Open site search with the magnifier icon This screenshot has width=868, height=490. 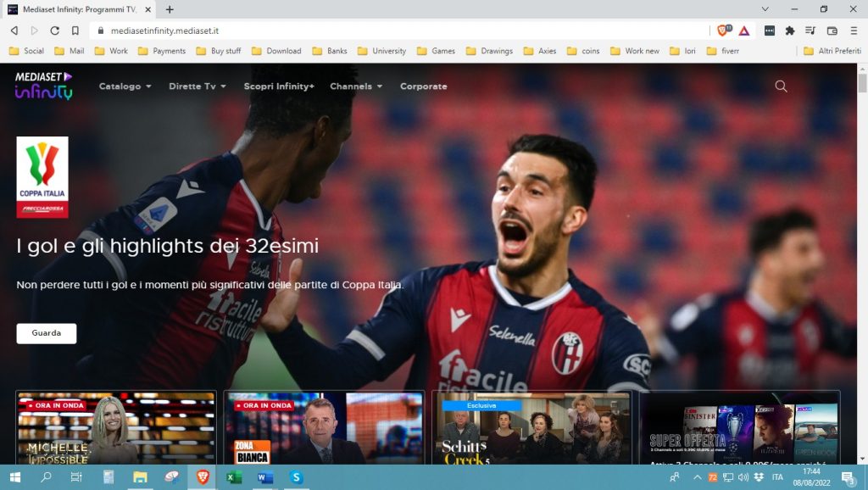[779, 86]
